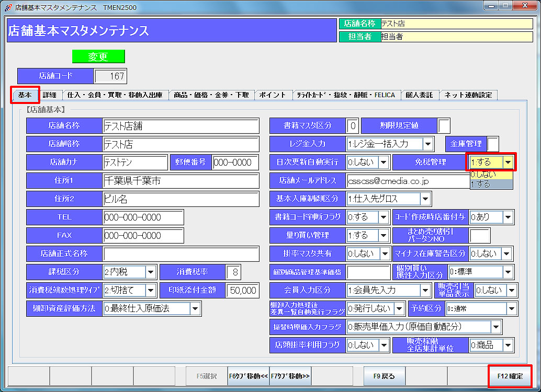Open the ネット連動設定 tab

point(468,95)
